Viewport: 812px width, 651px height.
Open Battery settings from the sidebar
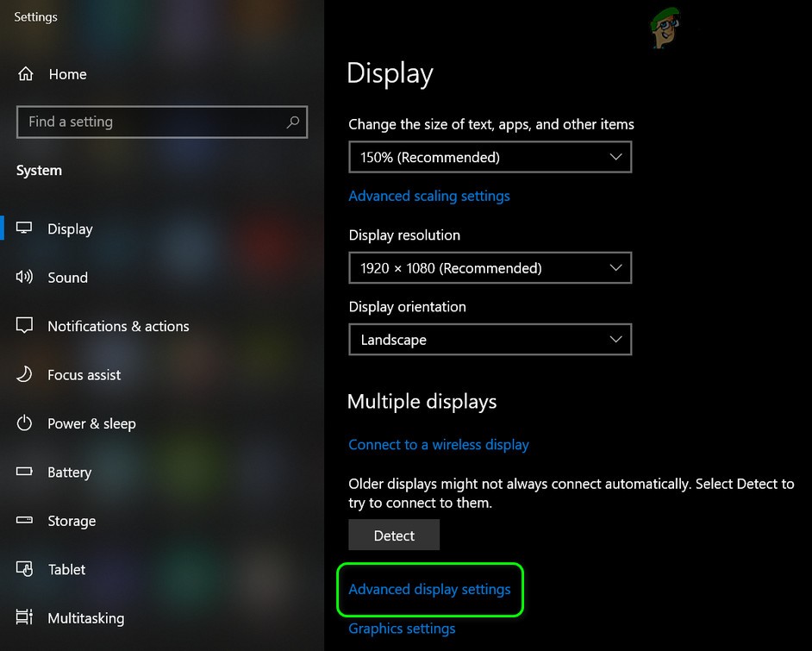(x=24, y=472)
